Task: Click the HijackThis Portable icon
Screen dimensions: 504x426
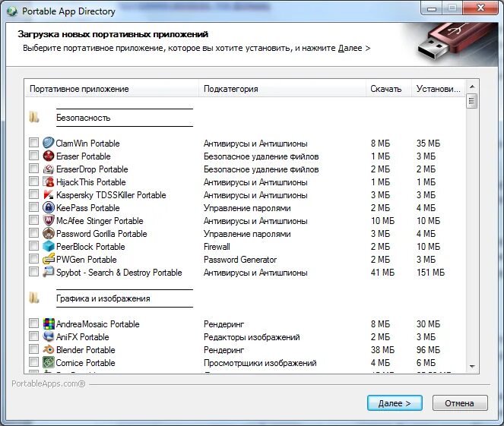Action: pyautogui.click(x=49, y=181)
